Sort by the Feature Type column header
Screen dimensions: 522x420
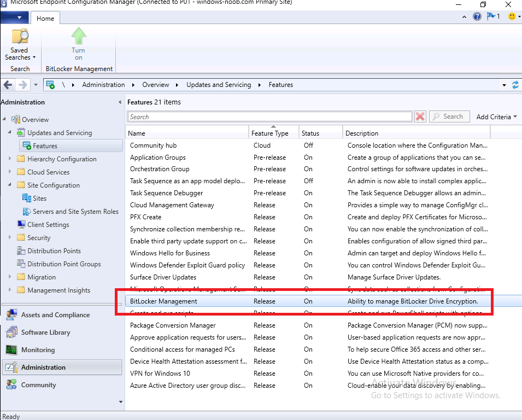click(x=274, y=133)
